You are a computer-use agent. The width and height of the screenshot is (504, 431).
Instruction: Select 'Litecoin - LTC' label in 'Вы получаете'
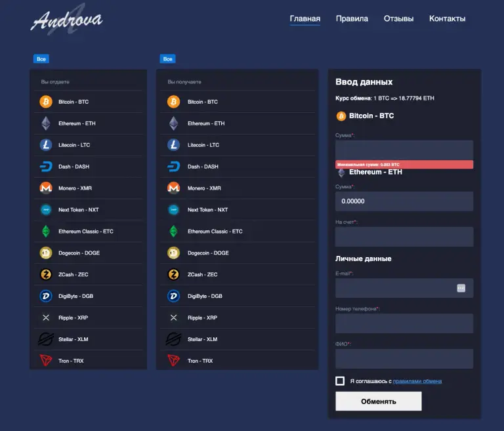(203, 145)
